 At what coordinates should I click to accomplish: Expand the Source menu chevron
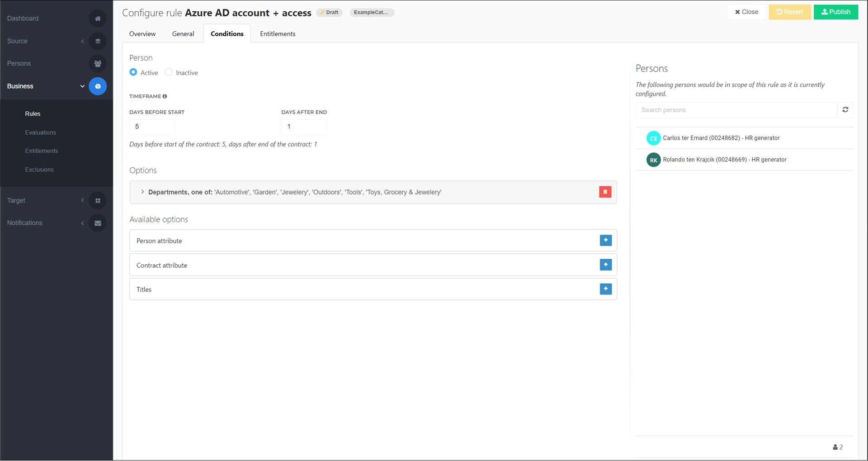click(83, 41)
